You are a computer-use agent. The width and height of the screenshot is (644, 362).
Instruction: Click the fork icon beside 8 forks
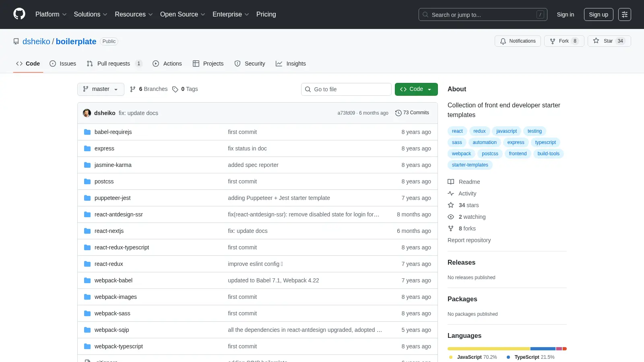451,228
